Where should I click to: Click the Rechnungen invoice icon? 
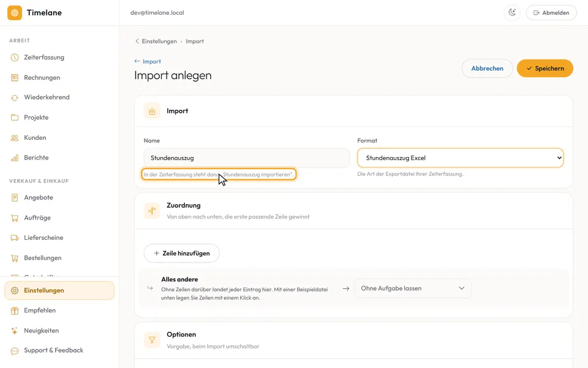15,78
